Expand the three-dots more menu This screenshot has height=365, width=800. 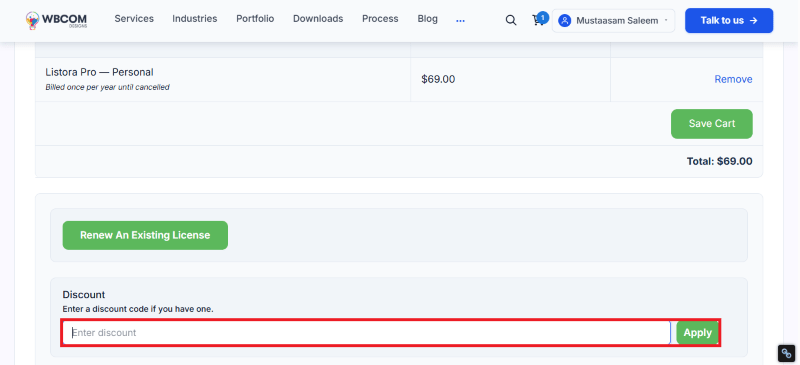pyautogui.click(x=460, y=21)
